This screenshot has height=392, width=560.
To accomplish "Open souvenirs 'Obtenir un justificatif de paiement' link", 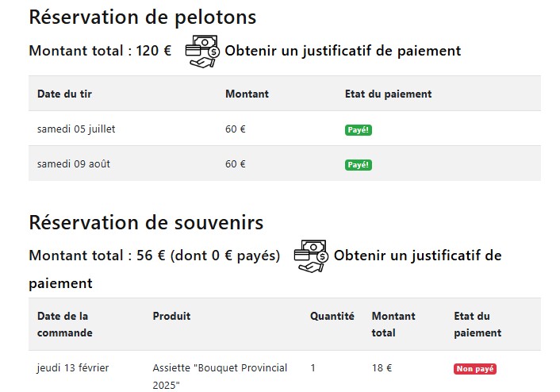I will 417,256.
